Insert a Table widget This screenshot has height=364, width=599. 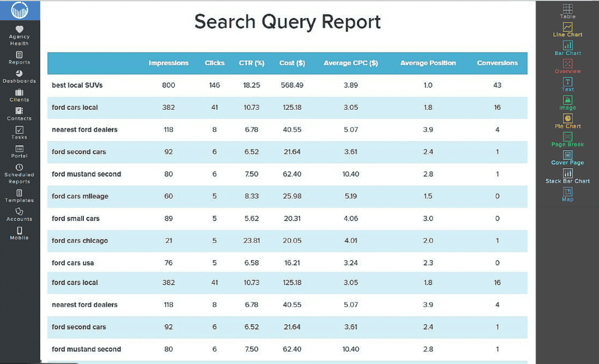click(x=567, y=9)
